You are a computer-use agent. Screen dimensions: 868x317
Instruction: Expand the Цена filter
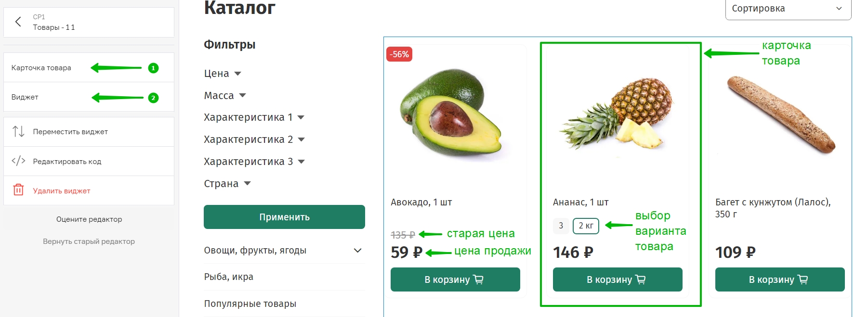223,74
